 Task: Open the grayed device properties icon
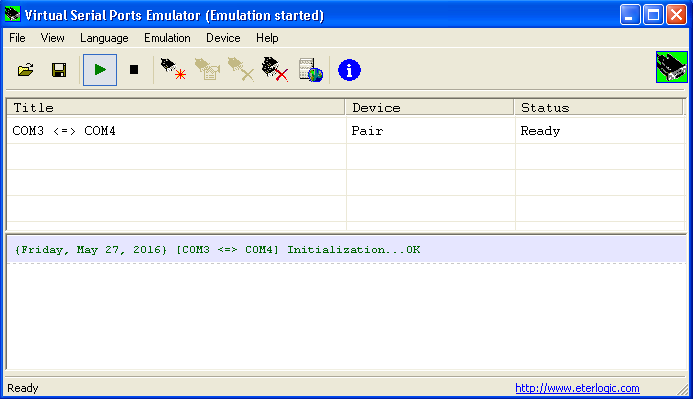(207, 70)
